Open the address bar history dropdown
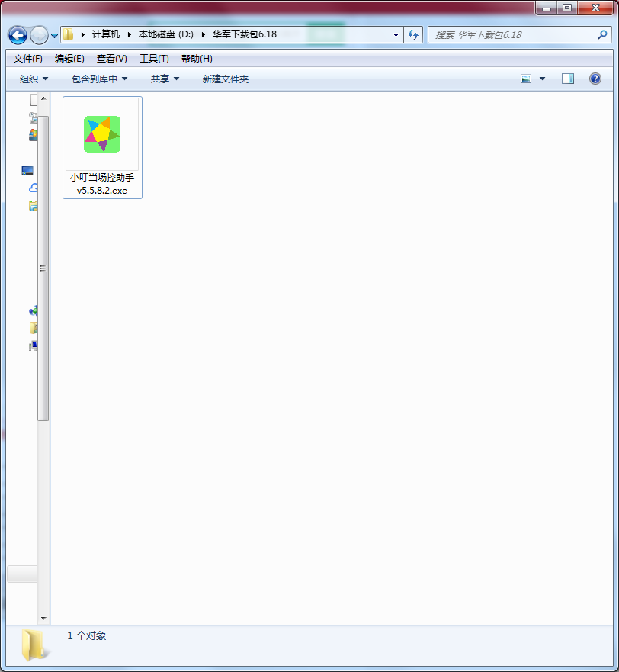619x672 pixels. [395, 35]
